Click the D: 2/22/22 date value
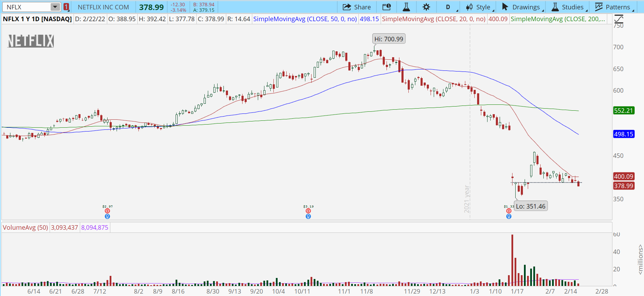 90,19
